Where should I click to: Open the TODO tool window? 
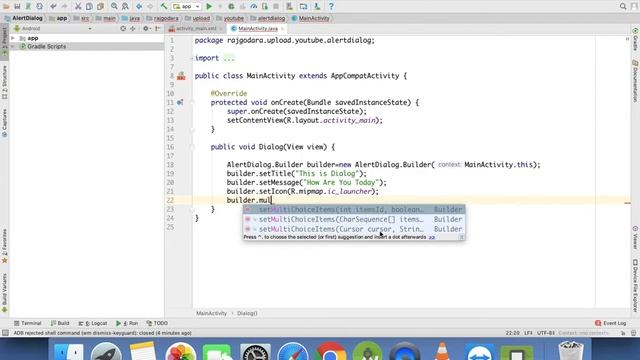(x=157, y=323)
